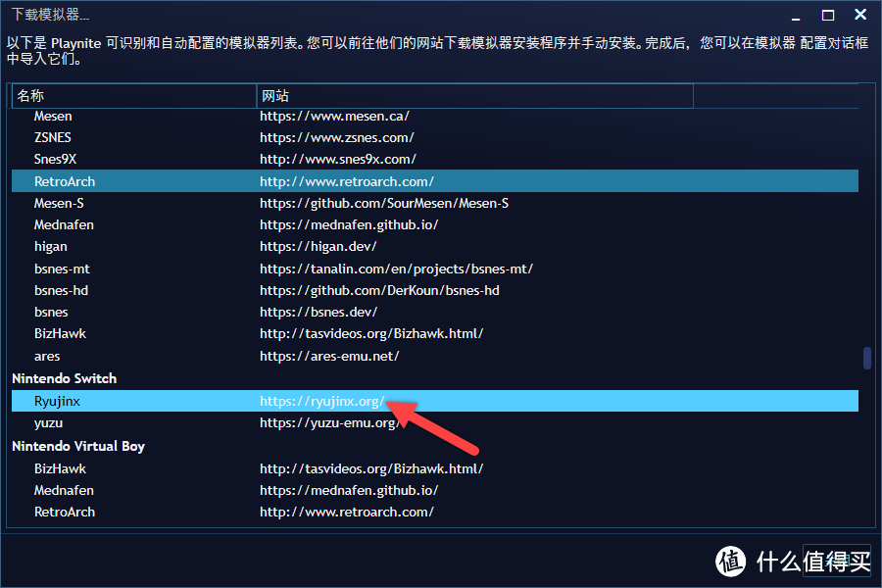Open the https://ryujinx.org/ link
882x588 pixels.
(x=322, y=401)
